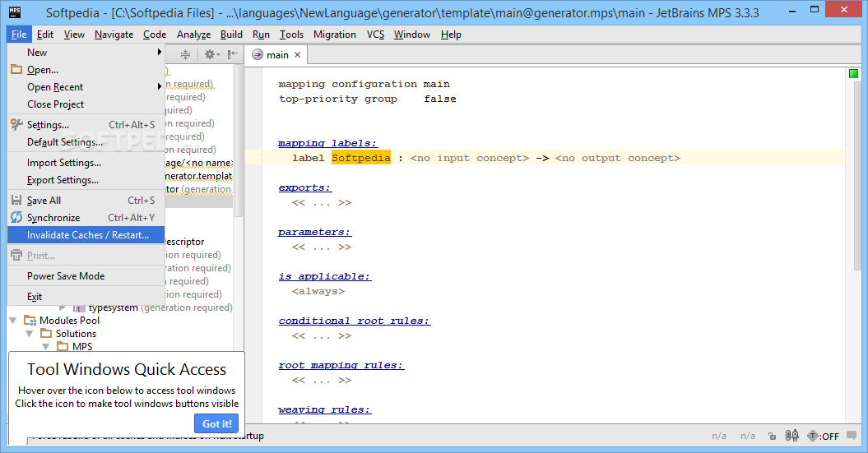Click the Solutions folder icon
The height and width of the screenshot is (453, 868).
(x=47, y=334)
